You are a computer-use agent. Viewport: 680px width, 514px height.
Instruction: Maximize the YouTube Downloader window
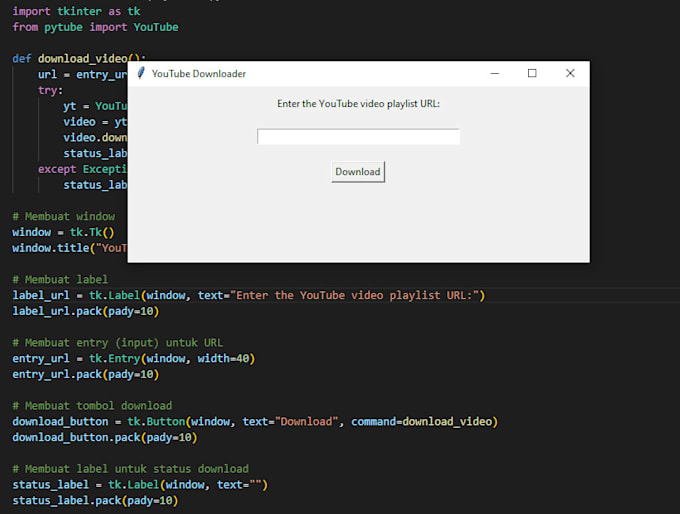532,74
